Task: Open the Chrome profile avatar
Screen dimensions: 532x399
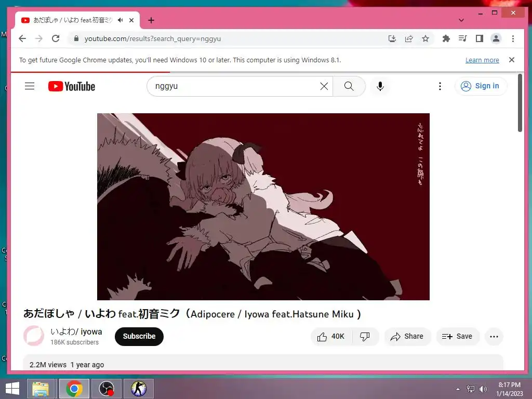Action: click(x=496, y=38)
